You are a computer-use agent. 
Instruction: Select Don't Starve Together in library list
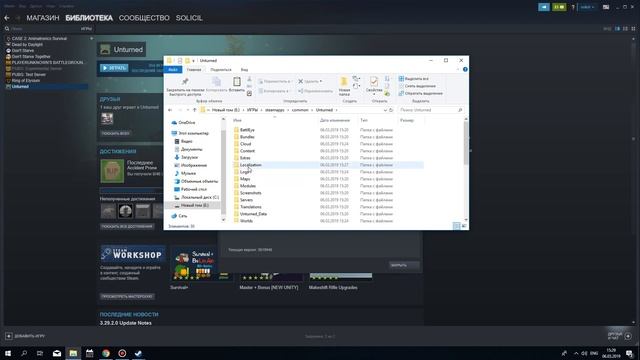[31, 56]
